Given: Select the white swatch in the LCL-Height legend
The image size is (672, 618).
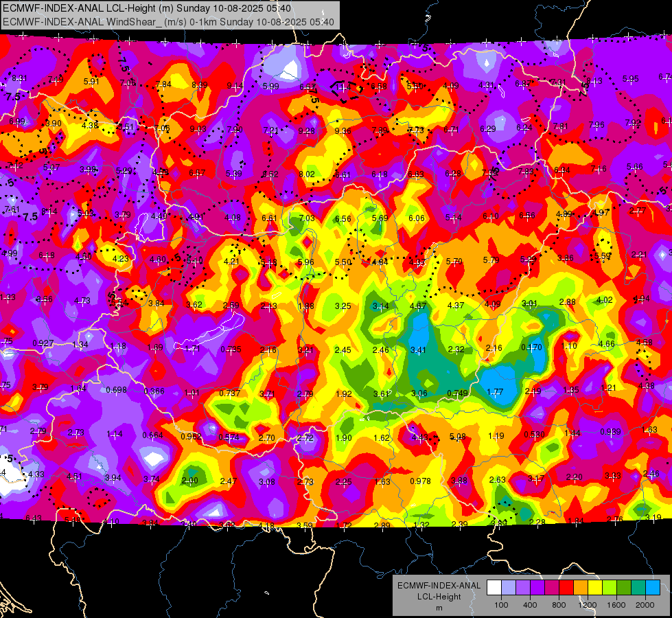Looking at the screenshot, I should [494, 588].
